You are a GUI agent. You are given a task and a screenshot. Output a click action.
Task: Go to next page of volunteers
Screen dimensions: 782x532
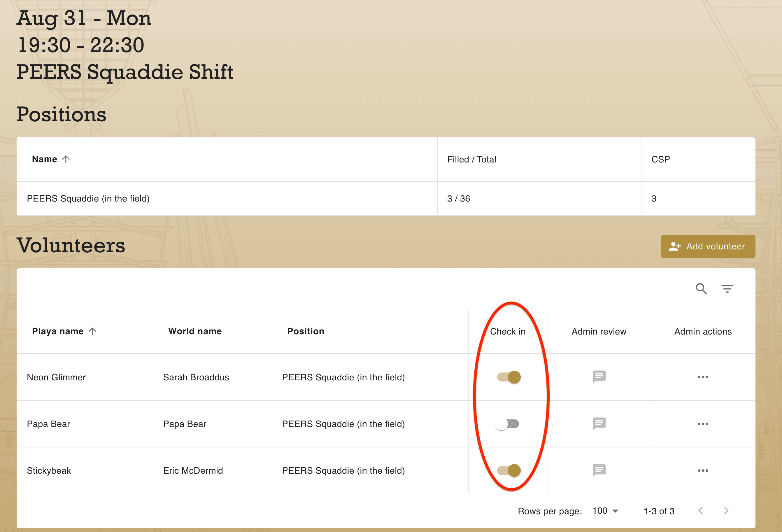pyautogui.click(x=726, y=511)
